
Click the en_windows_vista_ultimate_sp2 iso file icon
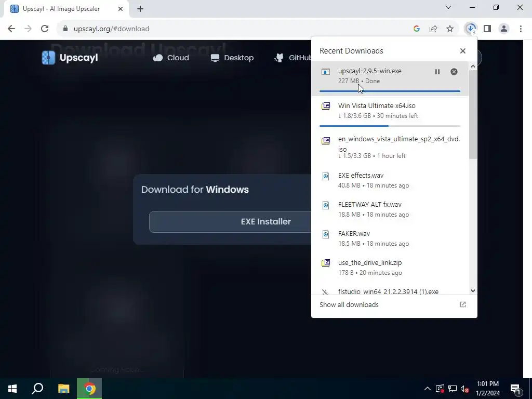(x=326, y=140)
